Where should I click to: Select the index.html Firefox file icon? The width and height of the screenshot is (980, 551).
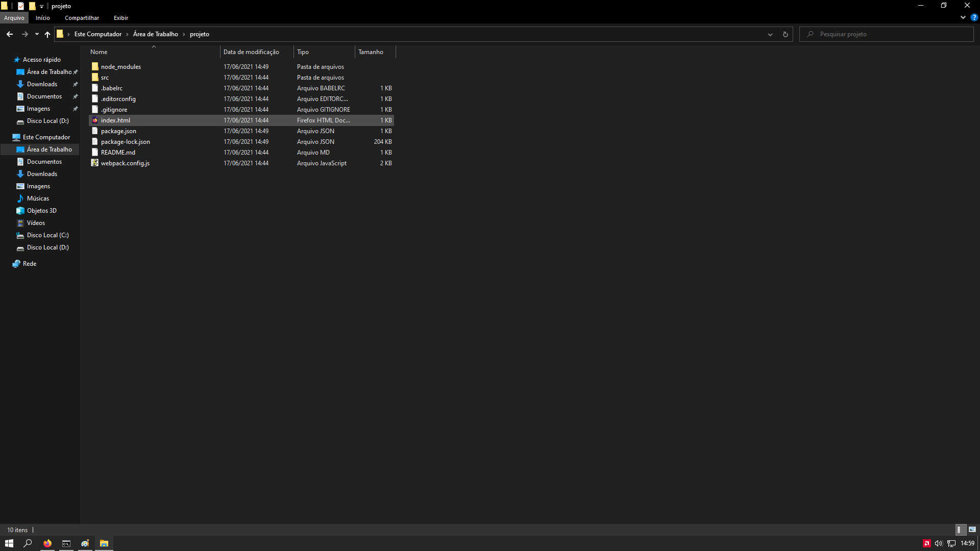click(x=95, y=120)
